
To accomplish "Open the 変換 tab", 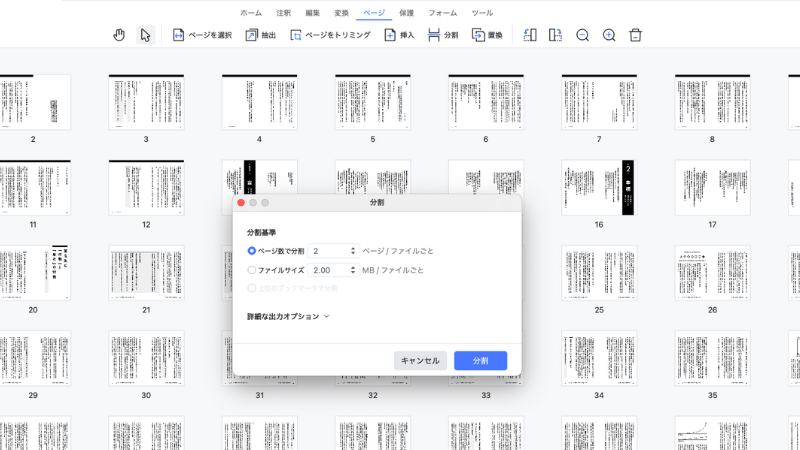I will pos(342,13).
